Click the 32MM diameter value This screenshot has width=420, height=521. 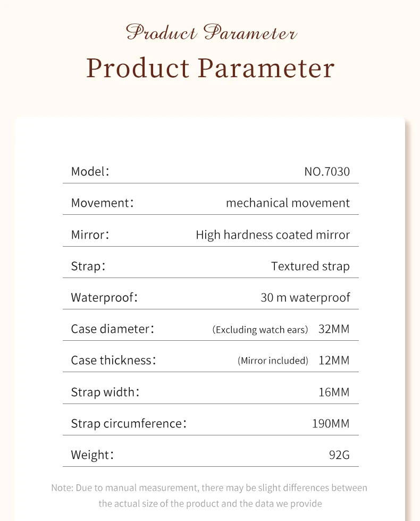click(x=334, y=329)
